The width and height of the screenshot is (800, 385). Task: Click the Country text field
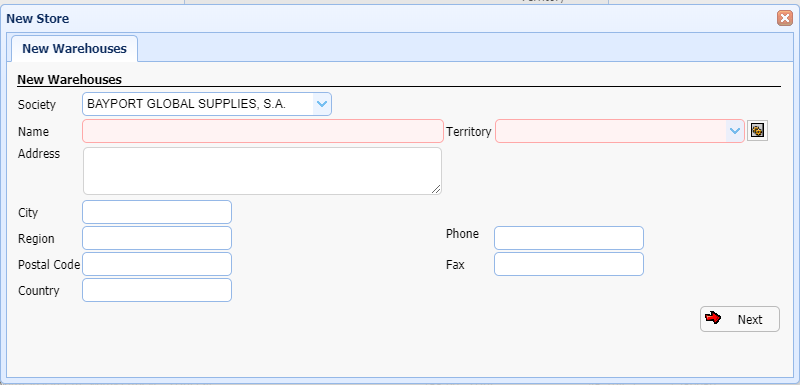[157, 290]
